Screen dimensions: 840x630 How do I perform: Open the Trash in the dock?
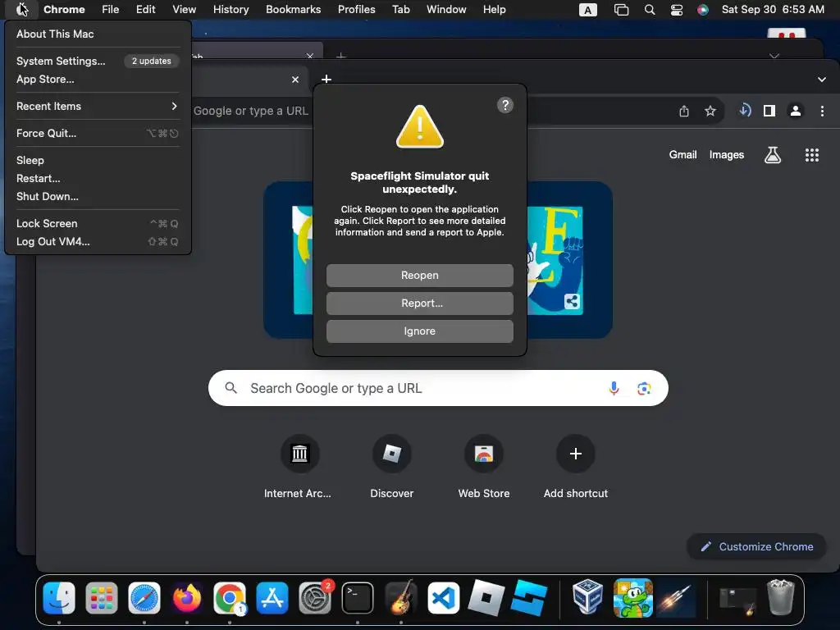point(781,597)
